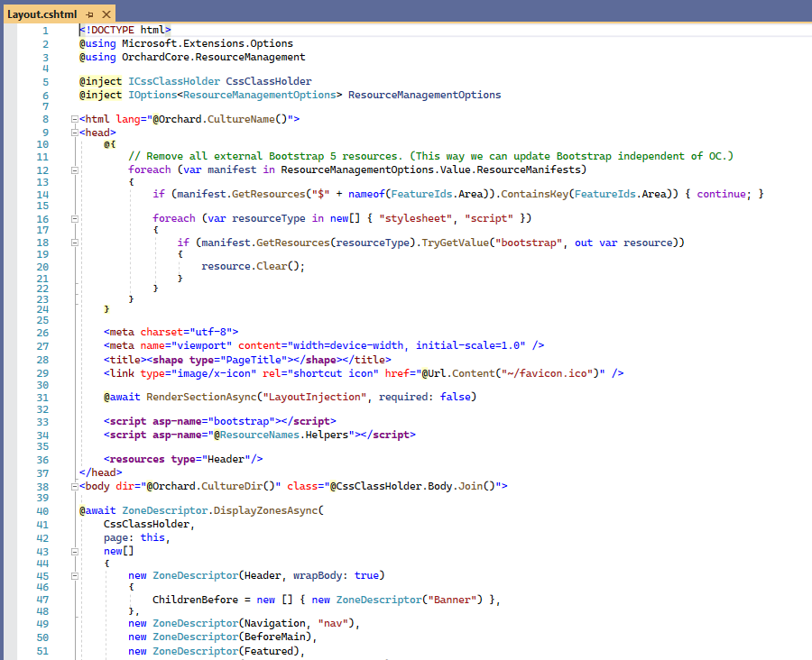Click the "stylesheet" string literal
The image size is (812, 660).
pyautogui.click(x=415, y=218)
